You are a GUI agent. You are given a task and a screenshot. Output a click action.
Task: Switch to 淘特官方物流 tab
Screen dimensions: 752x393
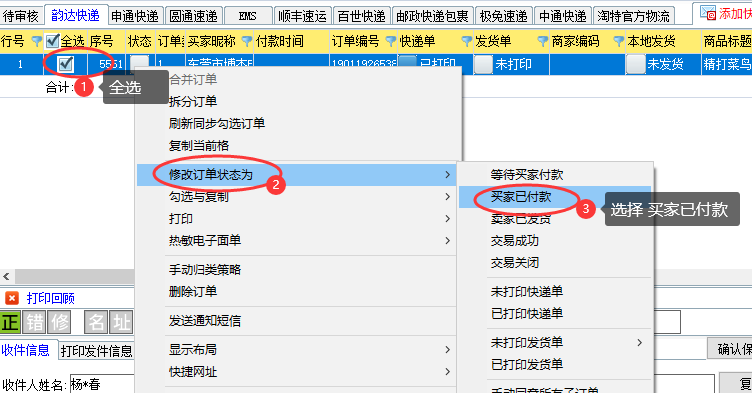click(634, 16)
